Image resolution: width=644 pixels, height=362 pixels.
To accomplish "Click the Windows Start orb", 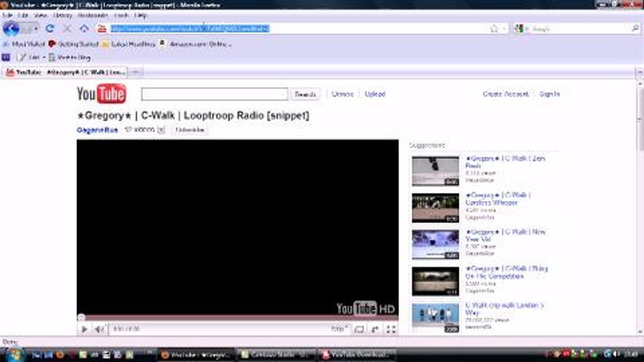I will pyautogui.click(x=14, y=354).
